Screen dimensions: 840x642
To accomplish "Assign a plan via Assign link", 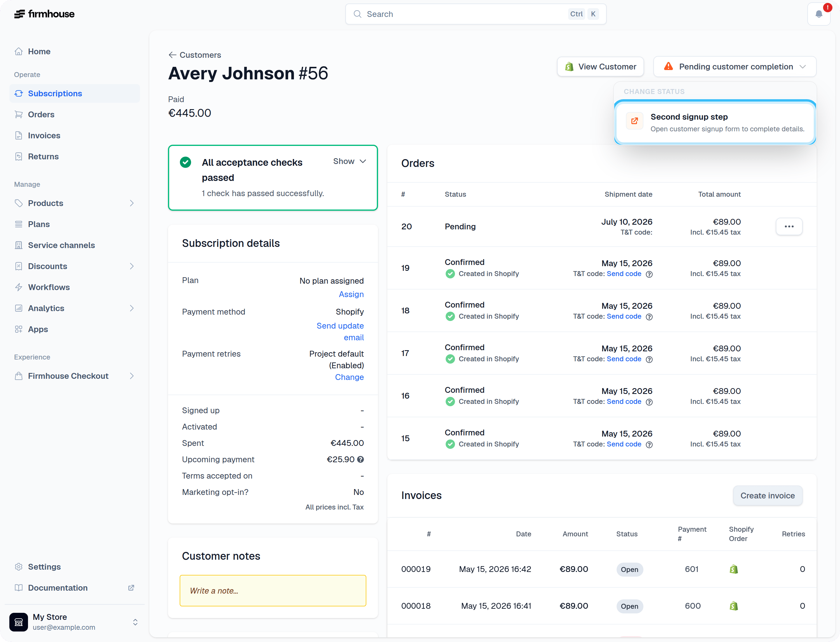I will click(x=351, y=294).
